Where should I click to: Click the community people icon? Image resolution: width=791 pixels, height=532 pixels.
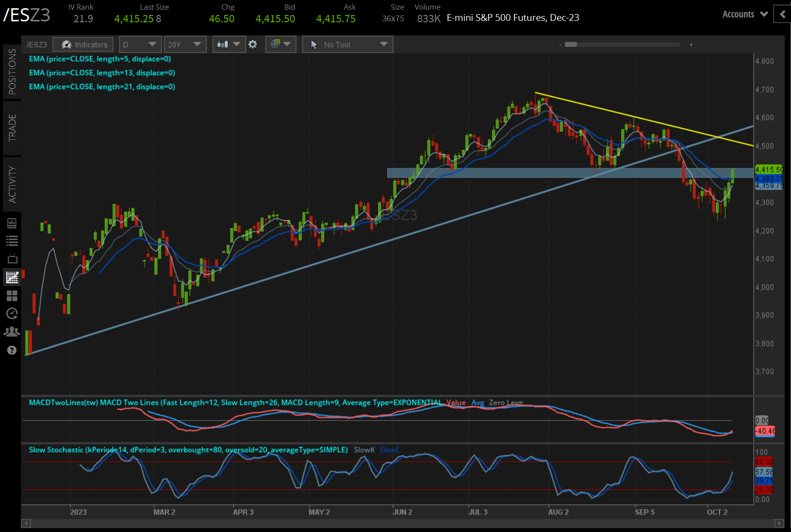[12, 331]
